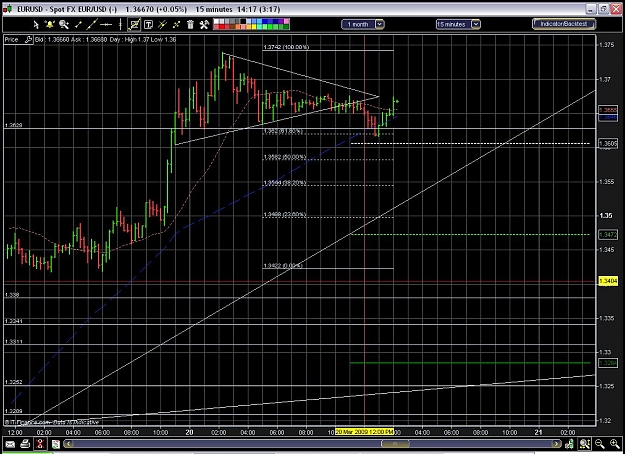Select the horizontal line drawing tool

click(106, 25)
